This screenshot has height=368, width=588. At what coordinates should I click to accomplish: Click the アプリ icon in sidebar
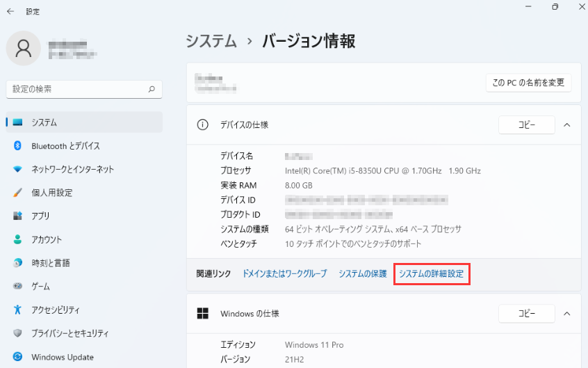17,216
